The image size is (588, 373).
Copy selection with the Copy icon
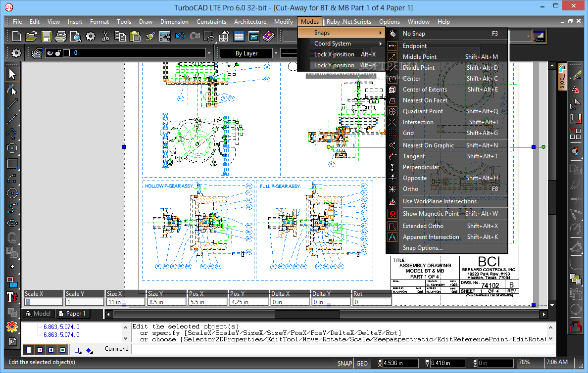pyautogui.click(x=120, y=37)
